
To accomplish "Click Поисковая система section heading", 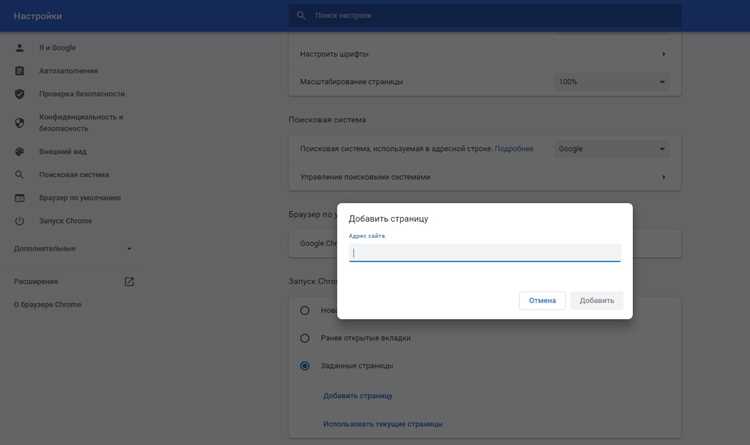I will tap(327, 120).
